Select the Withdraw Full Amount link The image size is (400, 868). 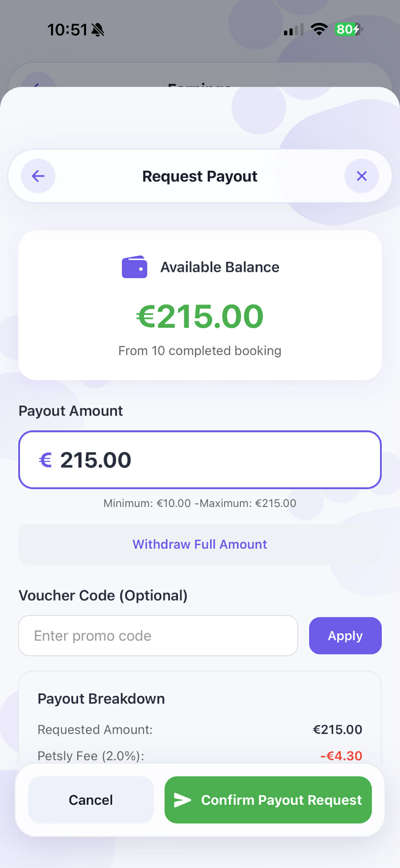(200, 544)
